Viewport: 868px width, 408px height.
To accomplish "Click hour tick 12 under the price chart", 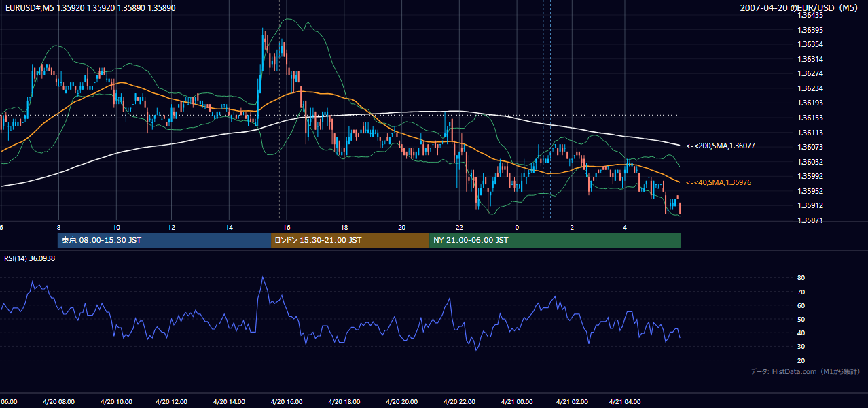I will (172, 227).
